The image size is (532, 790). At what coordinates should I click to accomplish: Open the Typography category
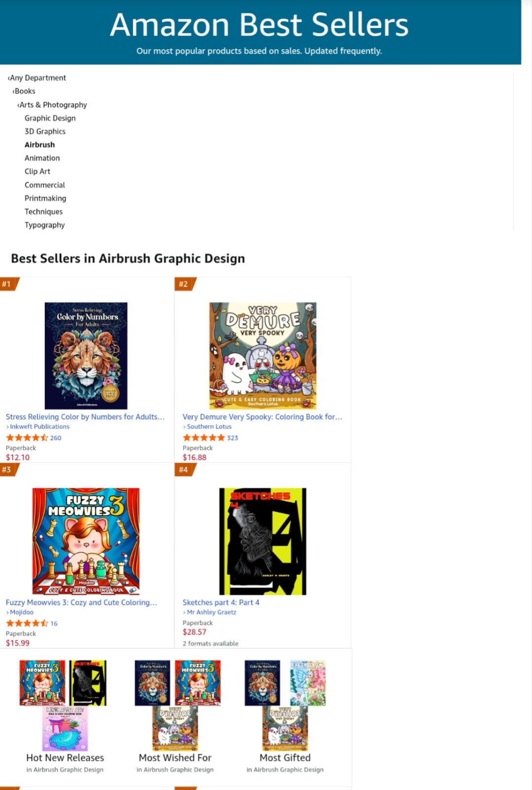[44, 225]
